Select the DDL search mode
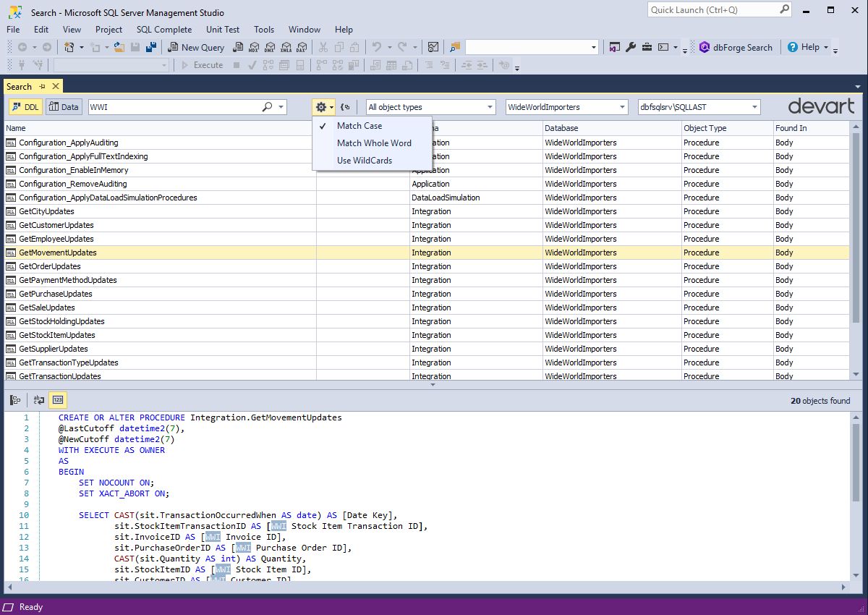The width and height of the screenshot is (868, 615). coord(25,106)
